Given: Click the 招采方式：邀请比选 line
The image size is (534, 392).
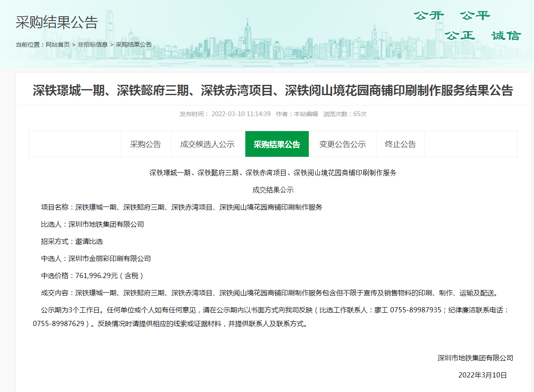Looking at the screenshot, I should (x=72, y=241).
